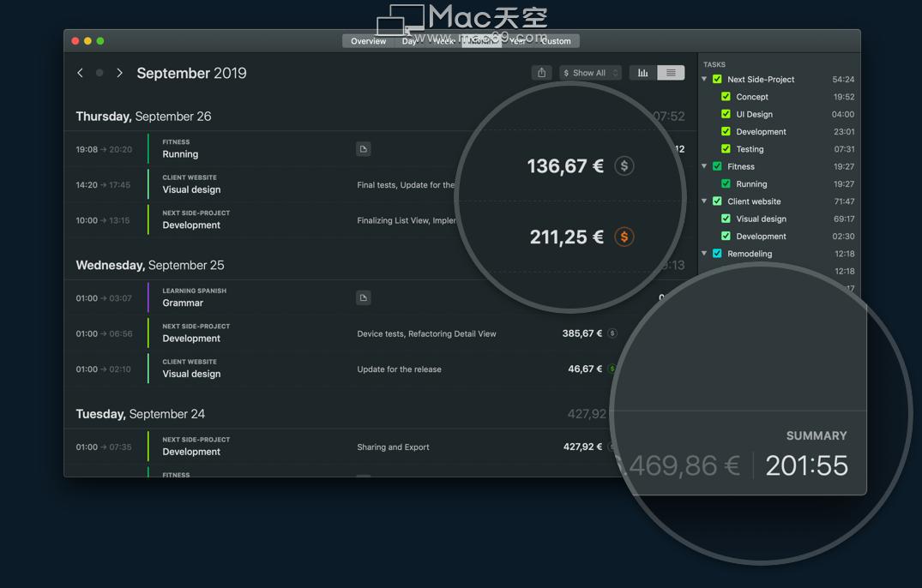Switch to the Year tab

[x=517, y=41]
